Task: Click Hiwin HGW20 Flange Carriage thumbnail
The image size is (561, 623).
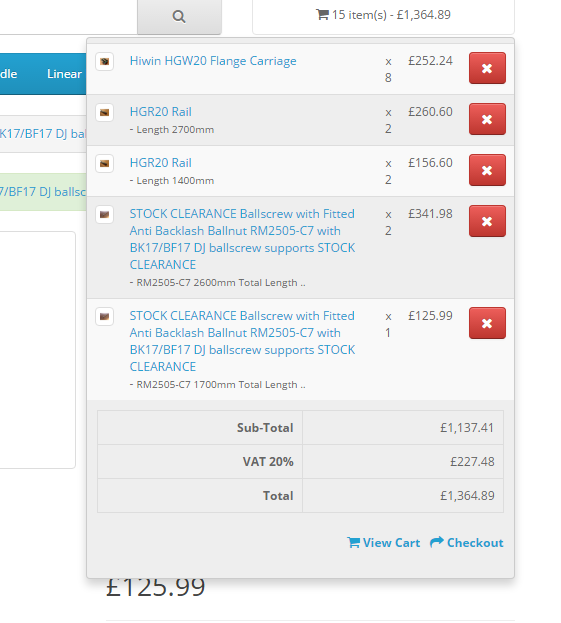Action: (104, 62)
